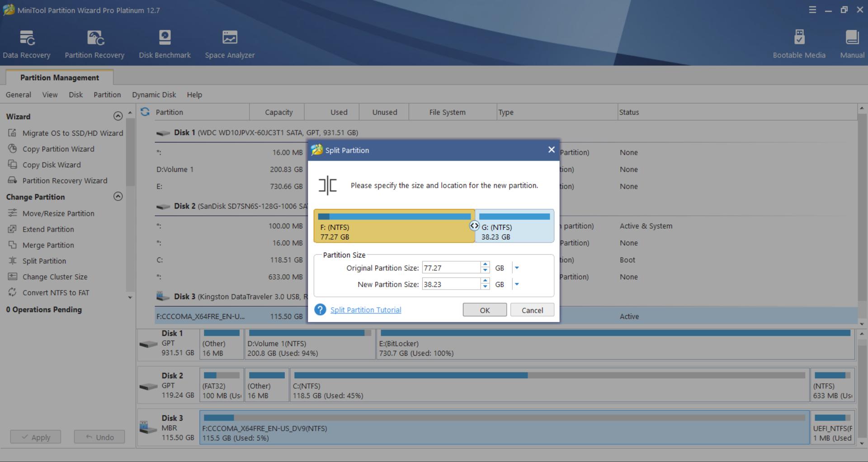Open the Split Partition Tutorial link
This screenshot has height=462, width=868.
pos(366,310)
